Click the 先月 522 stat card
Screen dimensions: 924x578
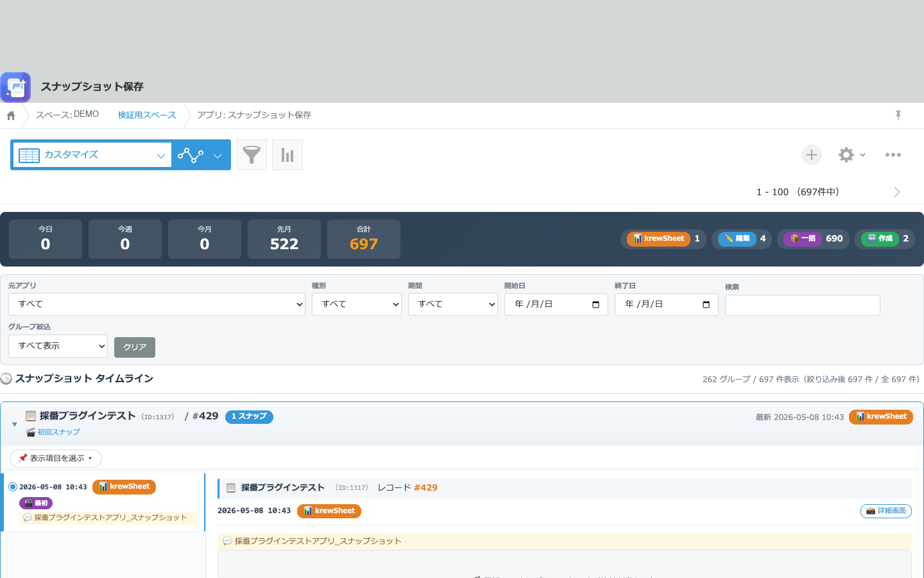pos(284,239)
